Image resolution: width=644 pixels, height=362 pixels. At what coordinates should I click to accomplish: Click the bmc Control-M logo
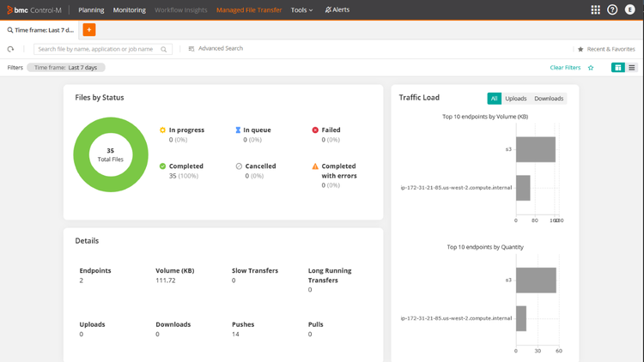pos(34,9)
